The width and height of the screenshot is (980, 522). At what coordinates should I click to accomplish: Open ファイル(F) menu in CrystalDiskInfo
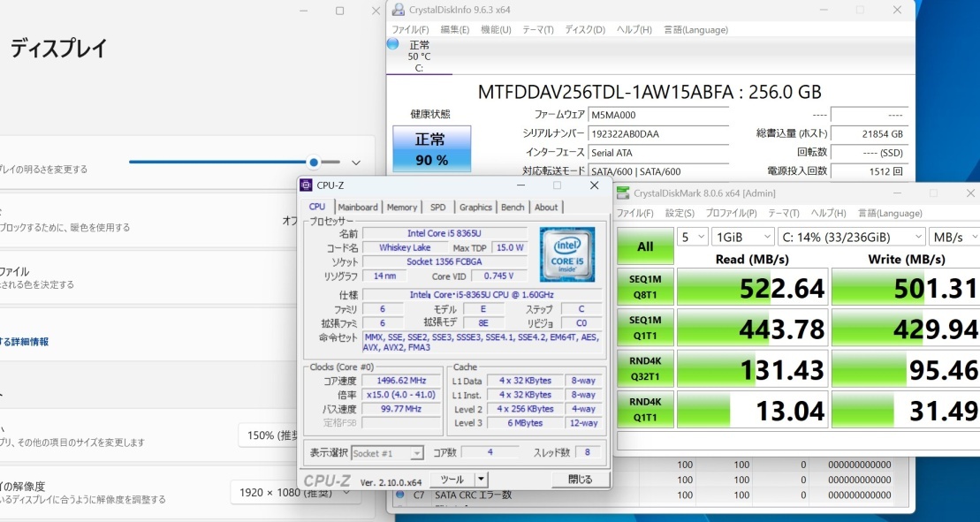[x=410, y=30]
